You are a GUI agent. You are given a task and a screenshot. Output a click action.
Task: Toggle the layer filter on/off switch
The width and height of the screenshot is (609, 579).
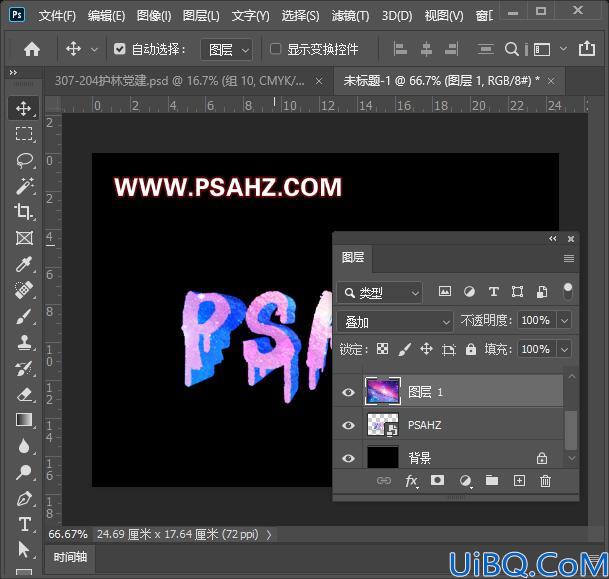coord(568,291)
